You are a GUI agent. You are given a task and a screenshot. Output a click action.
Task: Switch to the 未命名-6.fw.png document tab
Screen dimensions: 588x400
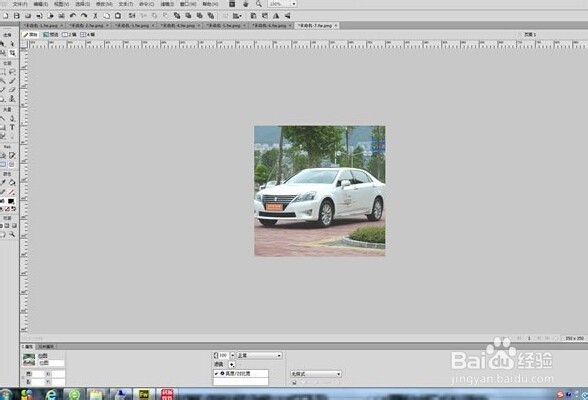click(x=271, y=25)
